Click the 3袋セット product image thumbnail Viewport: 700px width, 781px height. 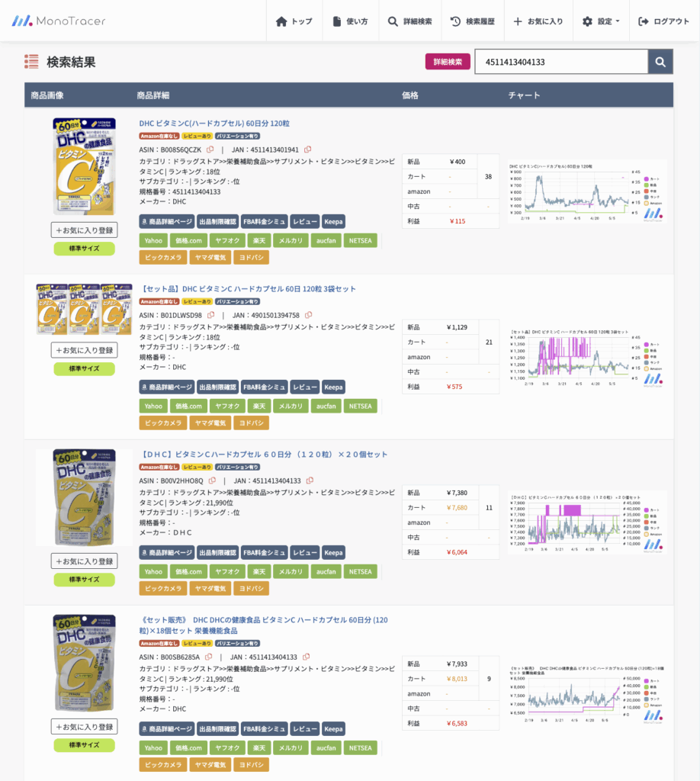(84, 309)
